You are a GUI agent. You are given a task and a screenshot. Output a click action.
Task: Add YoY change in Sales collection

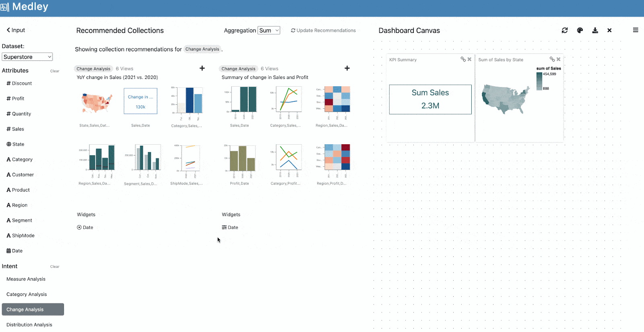pyautogui.click(x=202, y=68)
